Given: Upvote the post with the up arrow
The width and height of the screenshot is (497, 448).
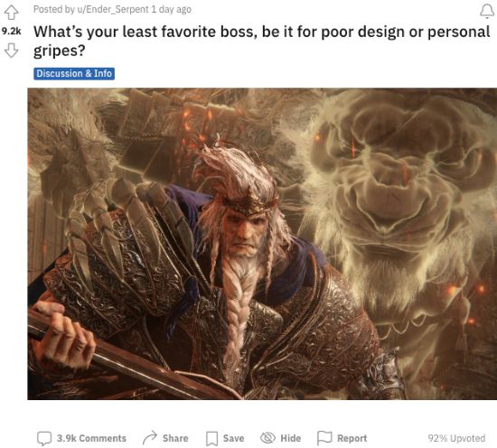Looking at the screenshot, I should tap(12, 13).
